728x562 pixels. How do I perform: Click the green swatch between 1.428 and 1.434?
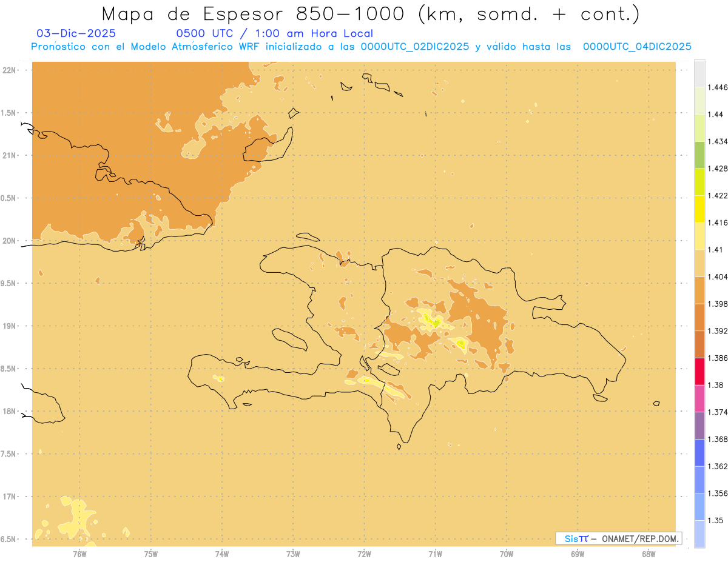click(x=699, y=155)
